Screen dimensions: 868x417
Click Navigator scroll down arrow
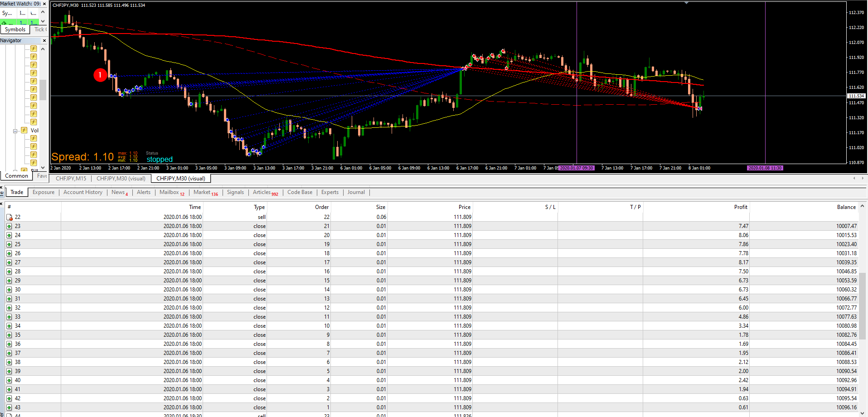(43, 167)
